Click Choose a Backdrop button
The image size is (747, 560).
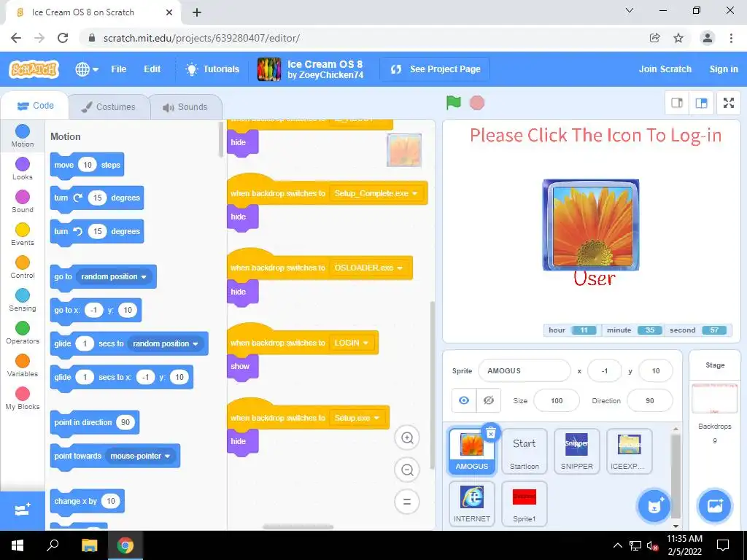click(x=715, y=506)
